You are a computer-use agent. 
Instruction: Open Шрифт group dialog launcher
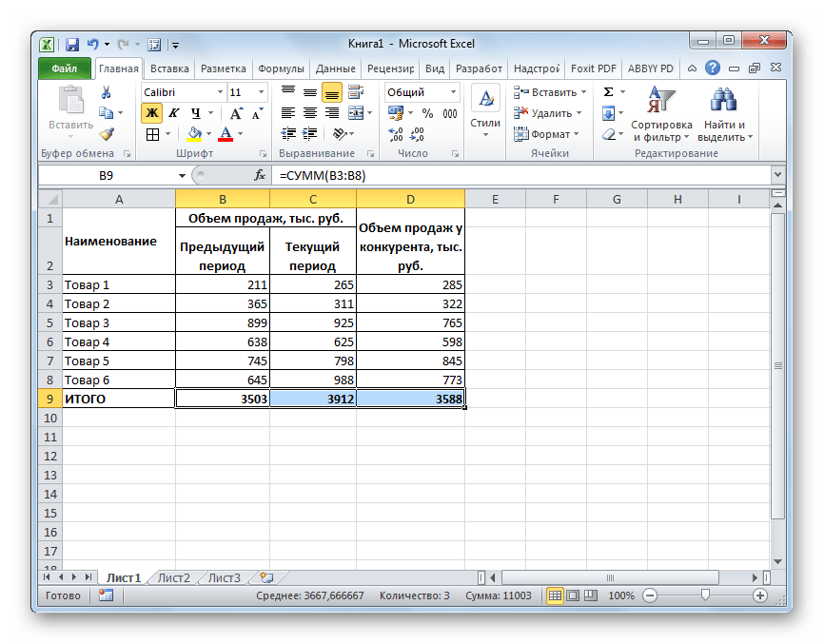263,154
